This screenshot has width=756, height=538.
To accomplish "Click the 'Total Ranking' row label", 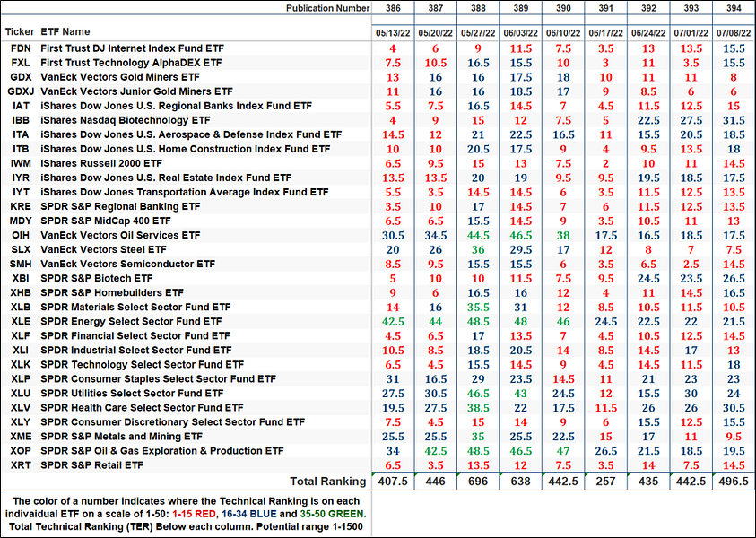I will pos(328,482).
